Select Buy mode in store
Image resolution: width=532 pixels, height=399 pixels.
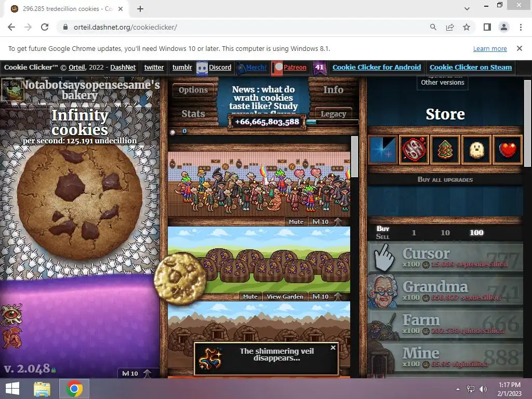click(383, 229)
